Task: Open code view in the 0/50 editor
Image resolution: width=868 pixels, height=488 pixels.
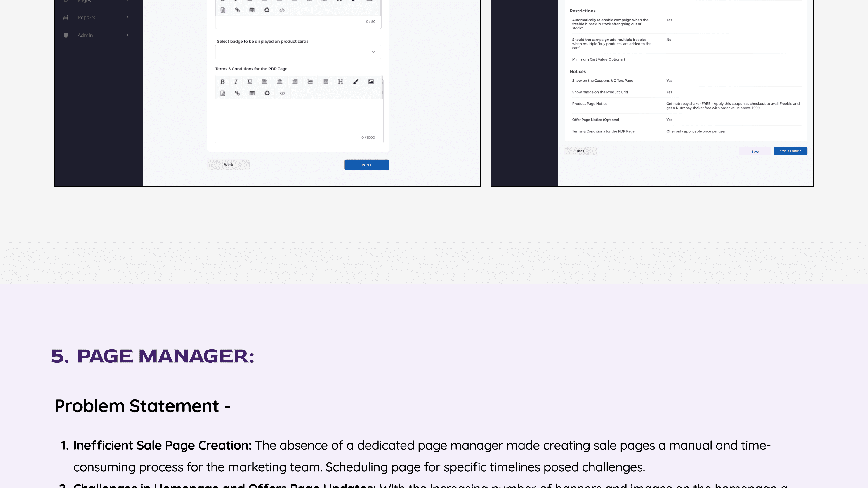Action: [282, 10]
